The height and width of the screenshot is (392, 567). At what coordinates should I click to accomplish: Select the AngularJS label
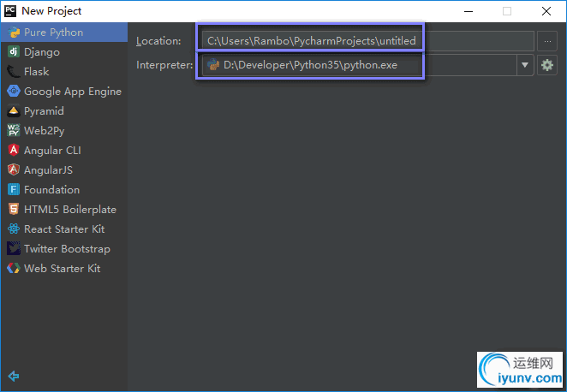49,169
